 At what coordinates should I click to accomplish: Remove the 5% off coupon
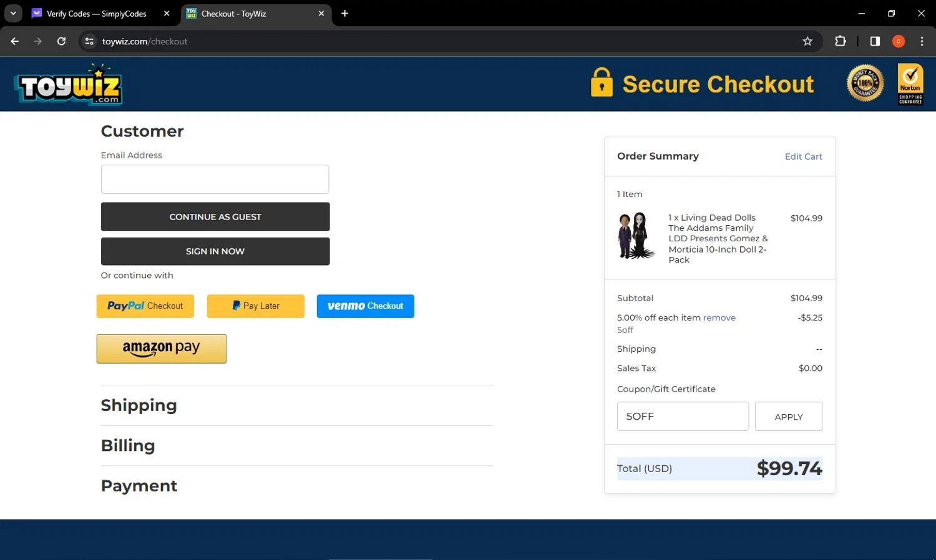point(719,317)
